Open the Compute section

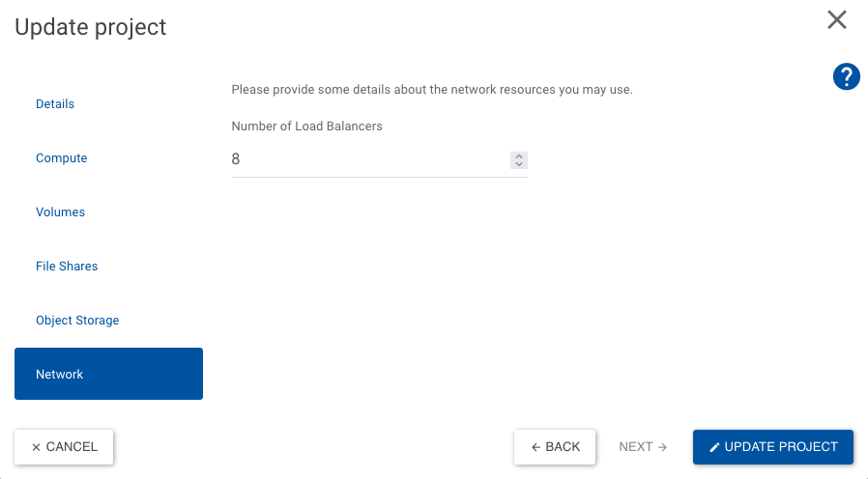tap(62, 157)
